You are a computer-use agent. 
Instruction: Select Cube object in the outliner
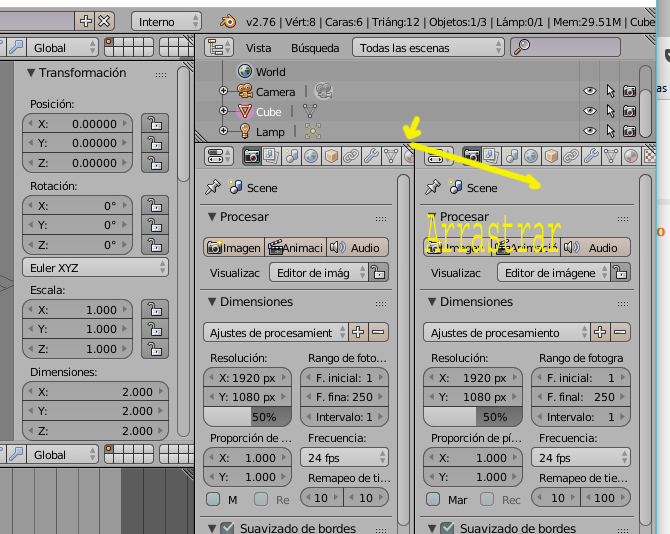click(268, 112)
